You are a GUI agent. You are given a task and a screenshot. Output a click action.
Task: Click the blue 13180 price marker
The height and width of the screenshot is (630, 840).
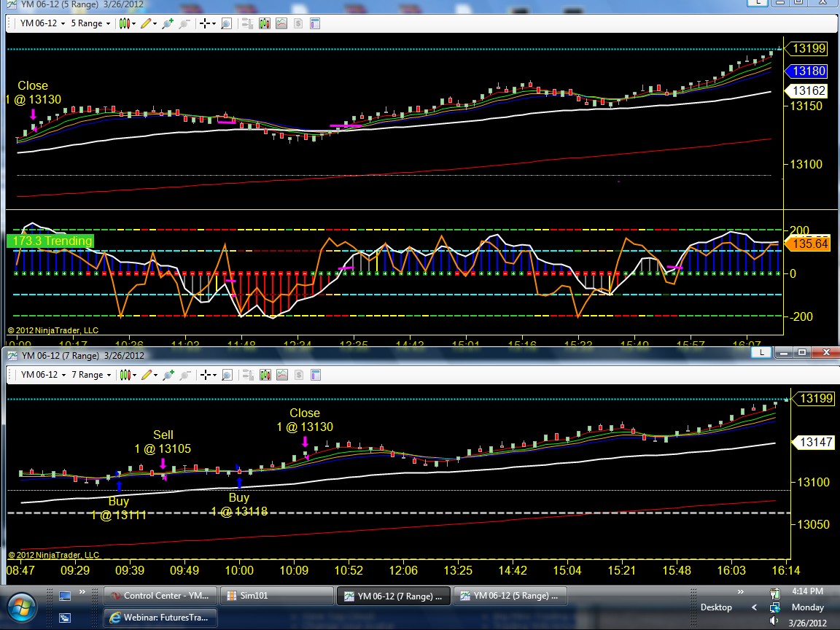click(808, 71)
